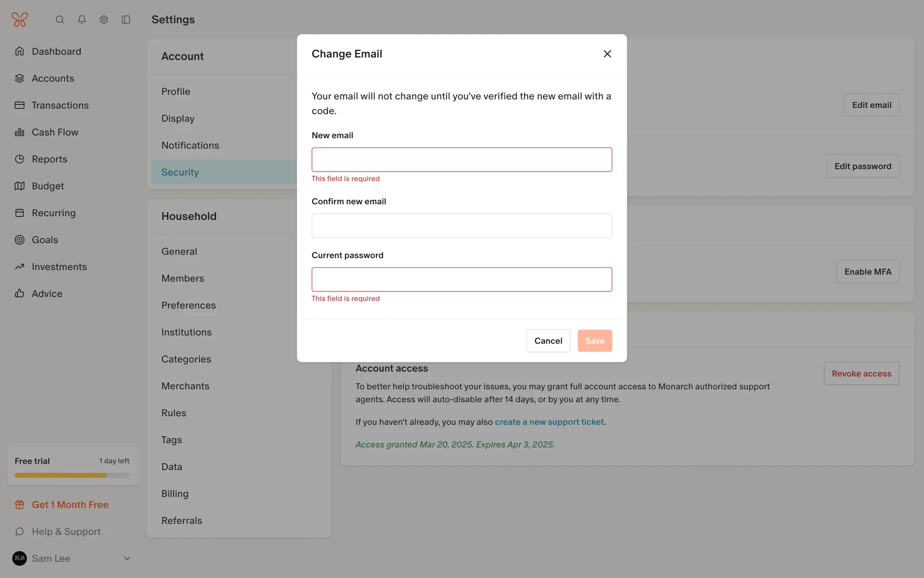Image resolution: width=924 pixels, height=578 pixels.
Task: Focus the New email input field
Action: pyautogui.click(x=462, y=160)
